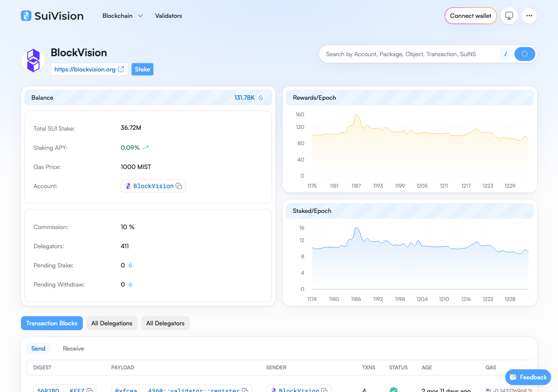Click the 1000 MIST gas price value
Image resolution: width=558 pixels, height=392 pixels.
[x=136, y=167]
